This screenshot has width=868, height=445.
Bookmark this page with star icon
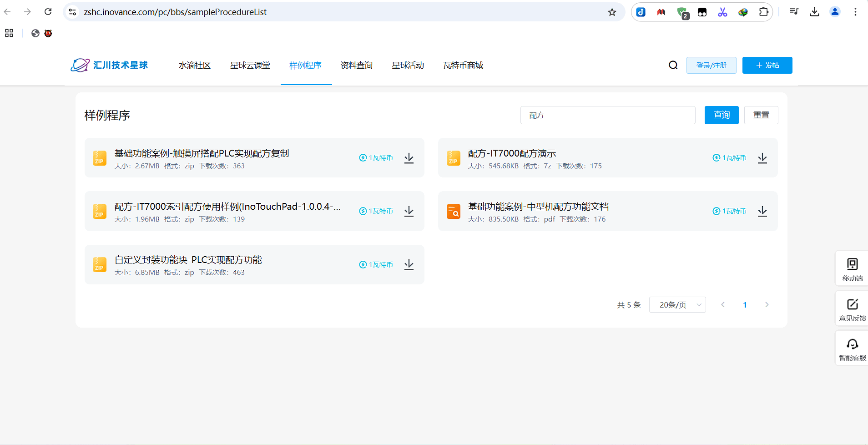(x=612, y=12)
